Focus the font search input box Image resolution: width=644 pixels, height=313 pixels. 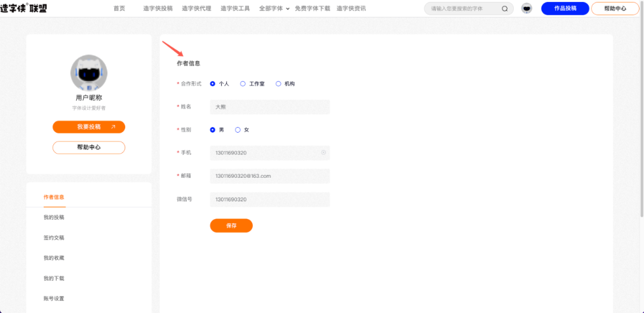click(x=464, y=9)
